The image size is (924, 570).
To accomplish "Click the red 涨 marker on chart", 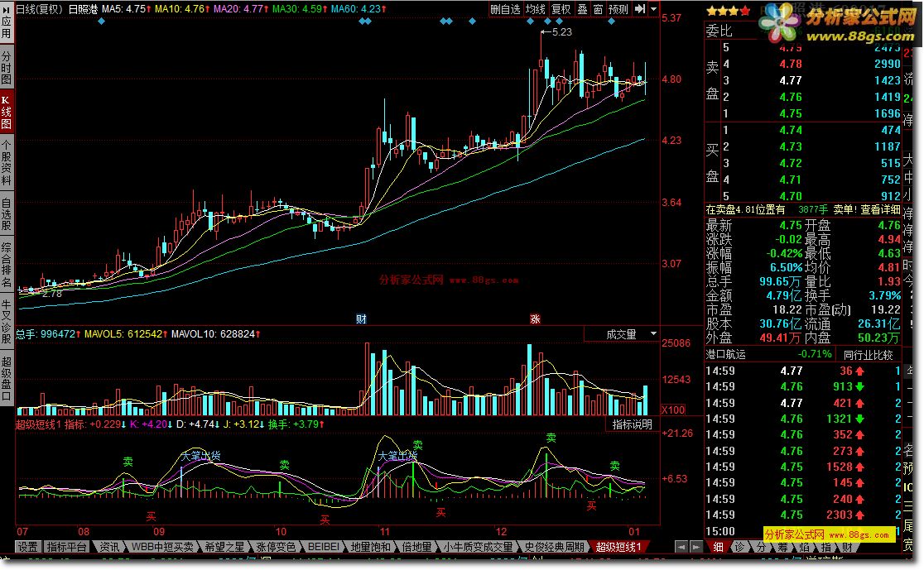I will (x=535, y=319).
